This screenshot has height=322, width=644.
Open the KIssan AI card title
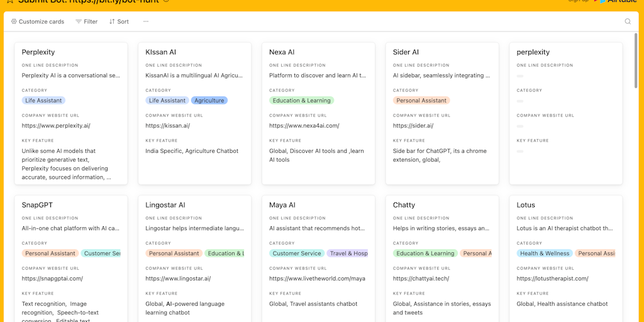(161, 52)
